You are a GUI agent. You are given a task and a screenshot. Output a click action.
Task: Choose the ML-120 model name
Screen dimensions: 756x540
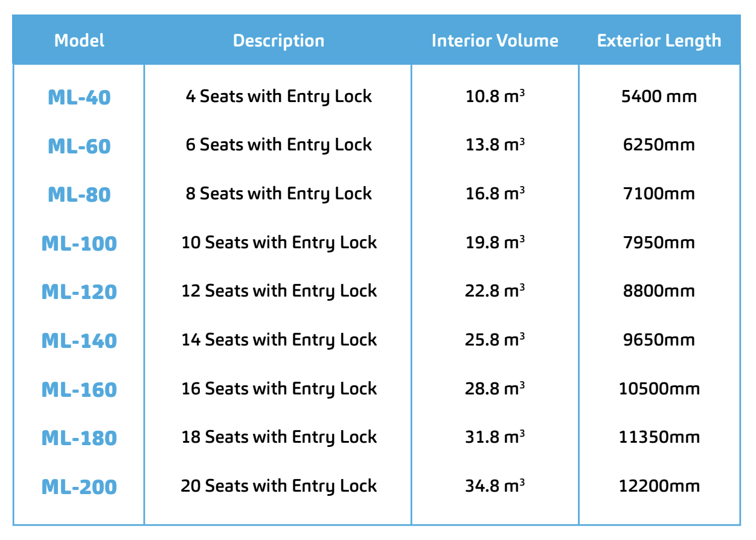click(79, 292)
